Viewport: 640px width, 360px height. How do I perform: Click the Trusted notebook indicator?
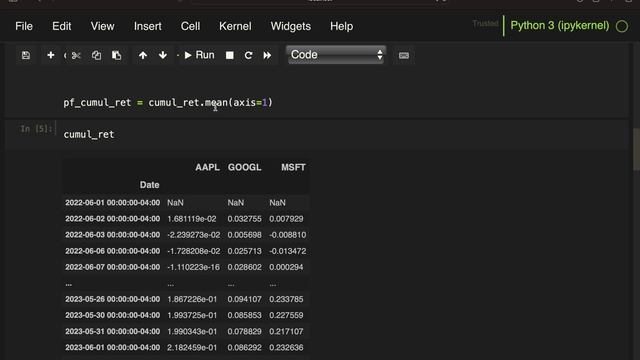485,24
